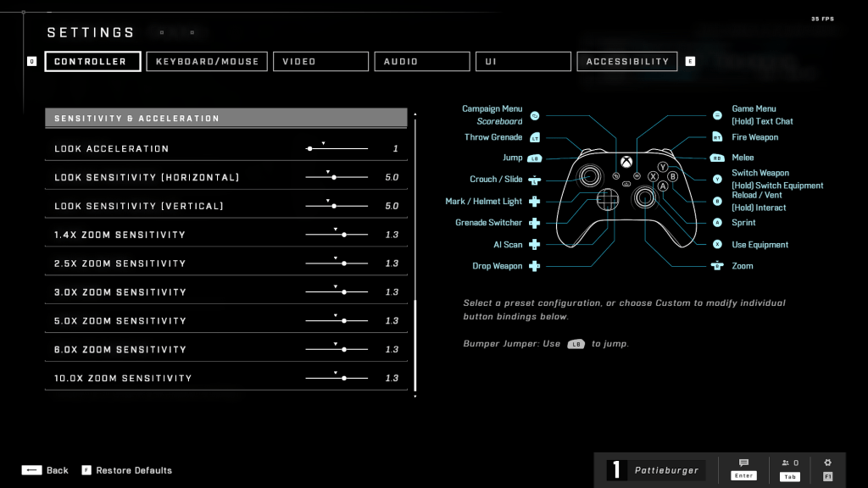This screenshot has height=488, width=868.
Task: Open the Accessibility tab
Action: click(627, 62)
